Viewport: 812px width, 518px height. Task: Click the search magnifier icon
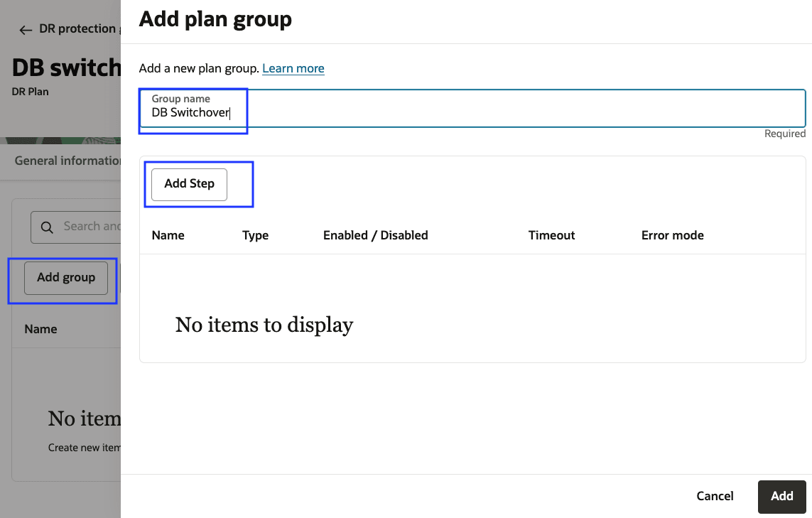tap(48, 227)
